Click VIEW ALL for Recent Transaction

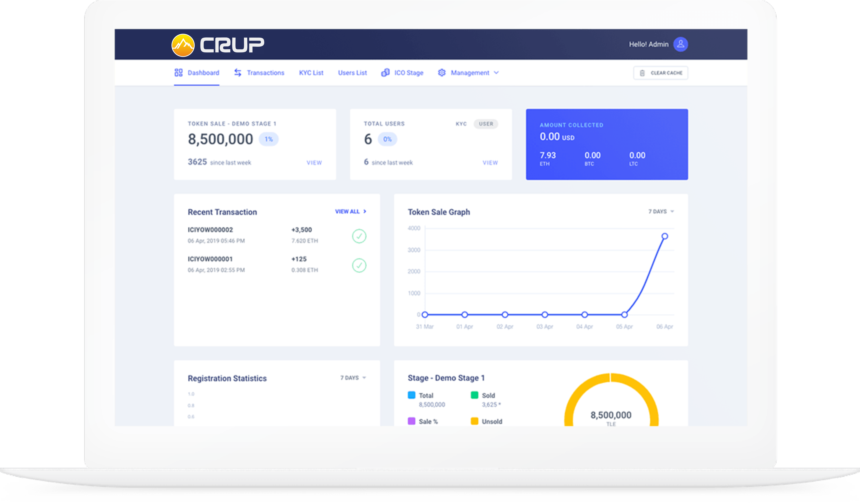pos(349,211)
